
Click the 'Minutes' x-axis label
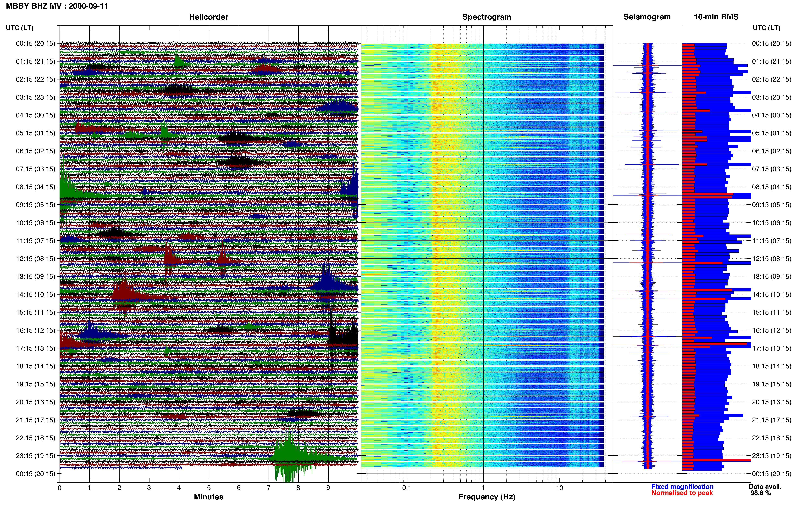point(209,497)
